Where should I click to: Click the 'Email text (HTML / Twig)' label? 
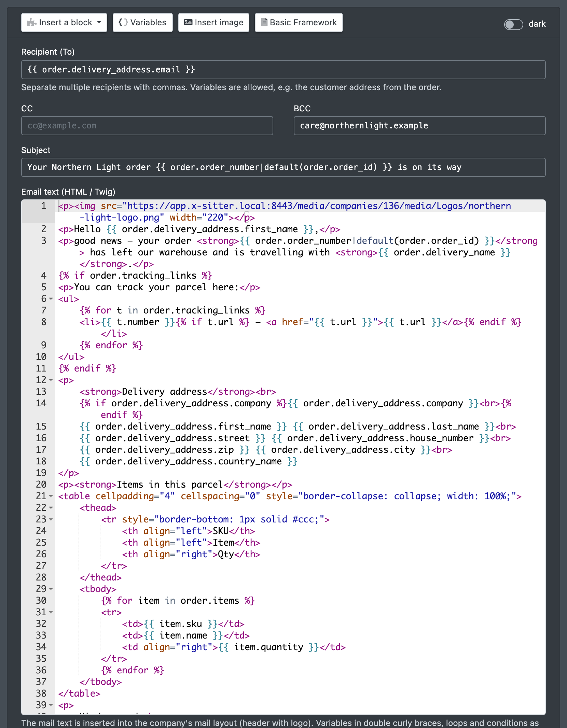[68, 192]
